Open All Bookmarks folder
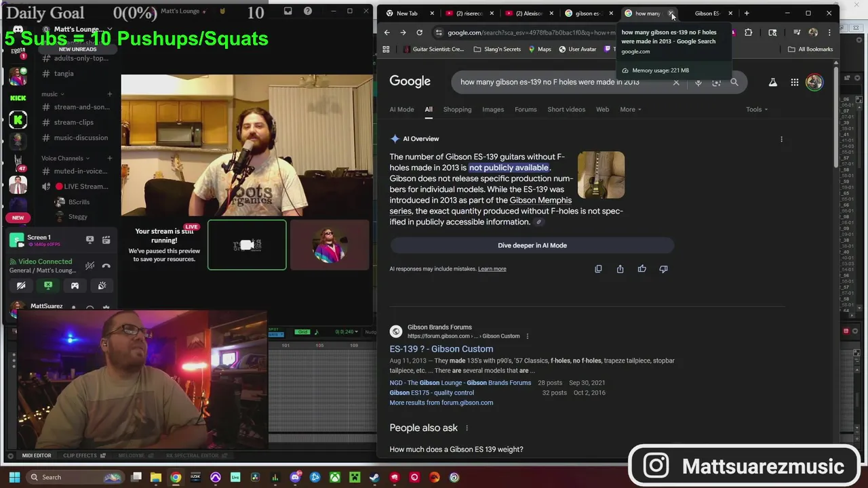The height and width of the screenshot is (488, 868). 810,49
